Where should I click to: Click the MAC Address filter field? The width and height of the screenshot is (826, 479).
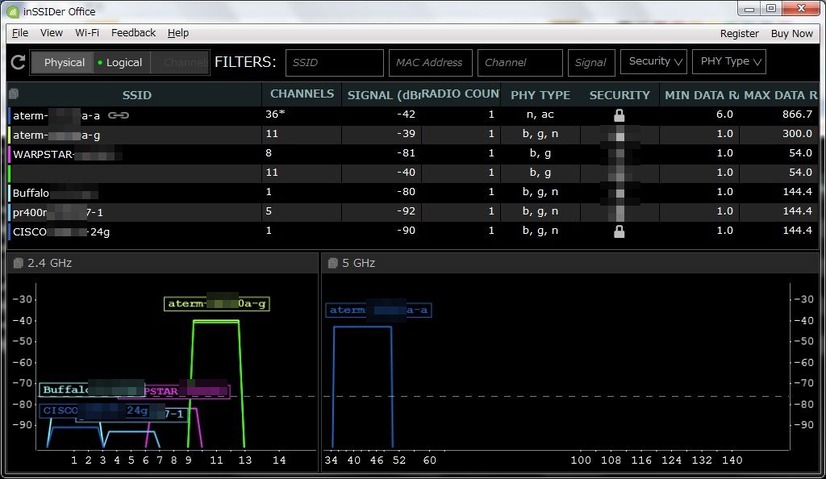[x=431, y=63]
